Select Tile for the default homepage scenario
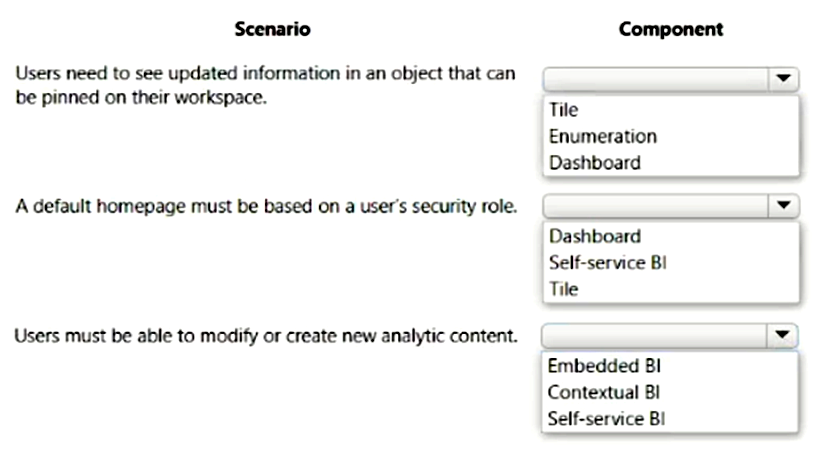Image resolution: width=820 pixels, height=455 pixels. (x=564, y=289)
